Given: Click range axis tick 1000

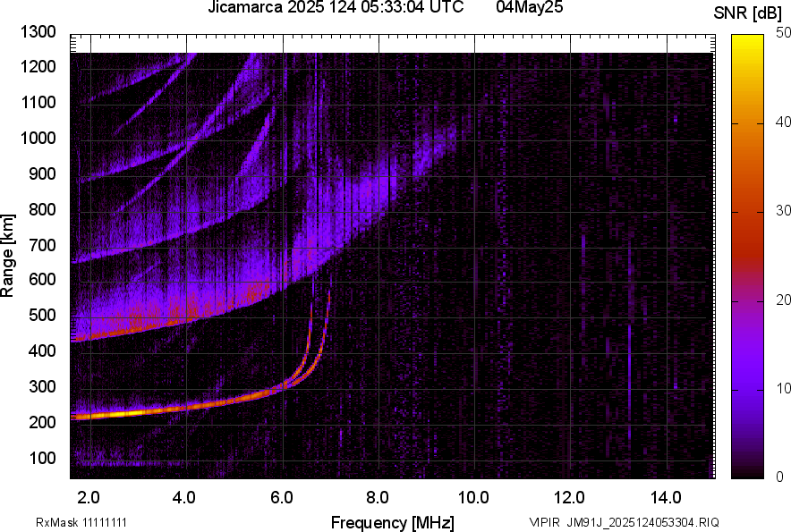Looking at the screenshot, I should [x=38, y=138].
